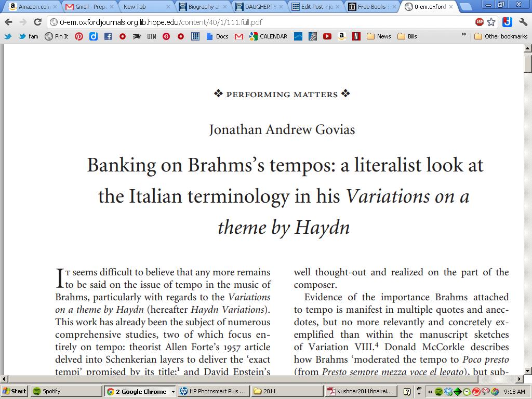Screen dimensions: 532x399
Task: Switch to the DAUGHERTY tab
Action: point(259,6)
